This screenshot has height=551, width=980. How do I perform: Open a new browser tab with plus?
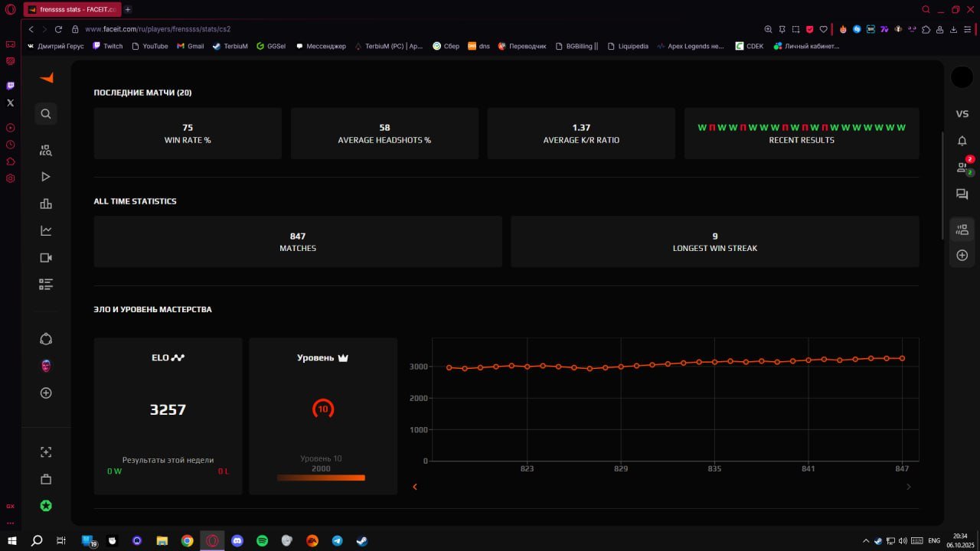point(128,9)
